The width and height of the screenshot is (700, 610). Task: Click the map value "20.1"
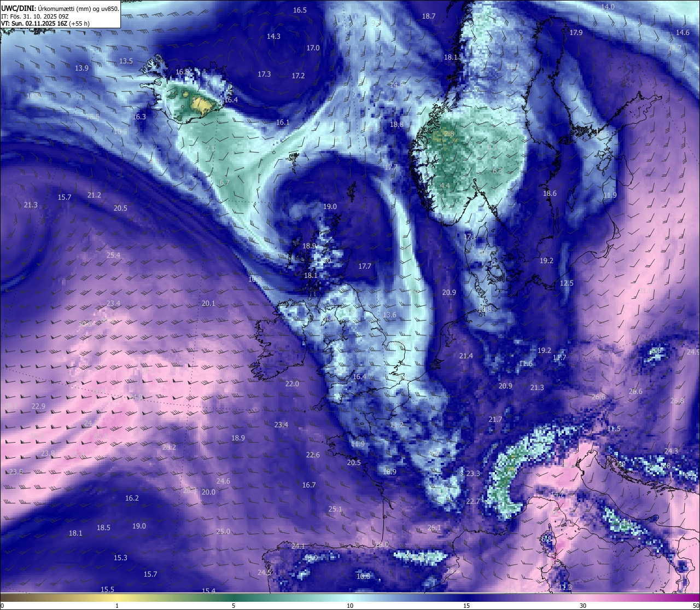pyautogui.click(x=208, y=304)
